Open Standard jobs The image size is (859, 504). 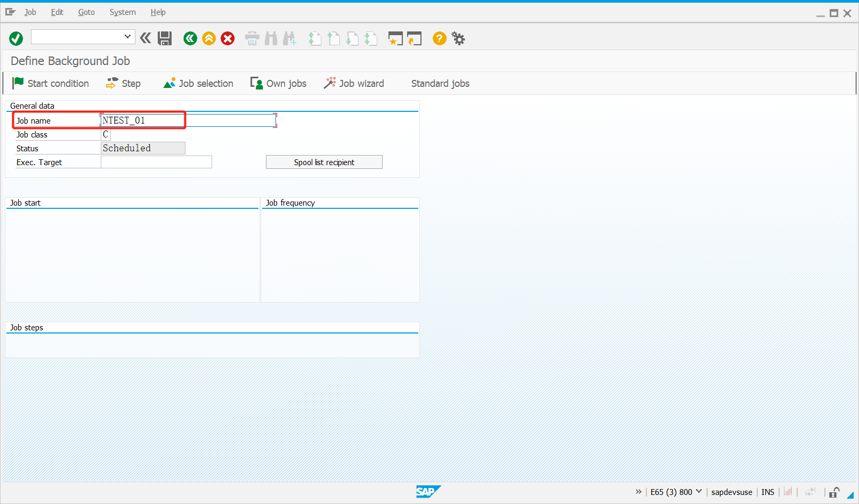click(x=440, y=83)
